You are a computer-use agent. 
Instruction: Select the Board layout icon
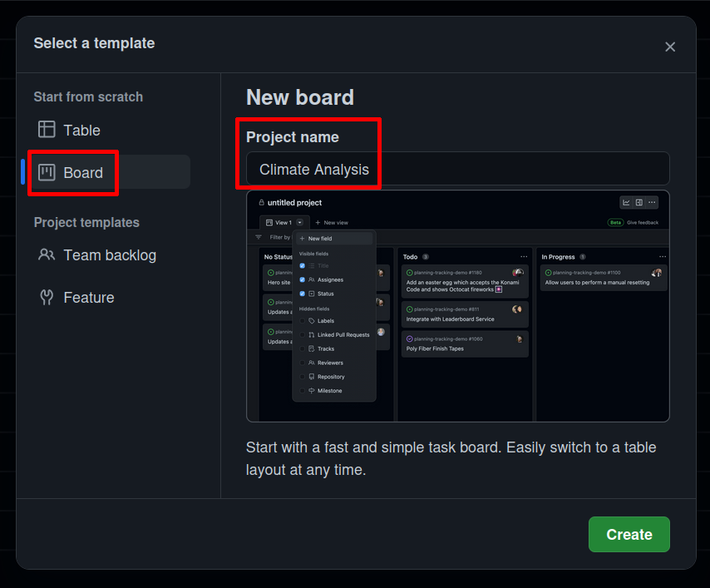[x=48, y=173]
